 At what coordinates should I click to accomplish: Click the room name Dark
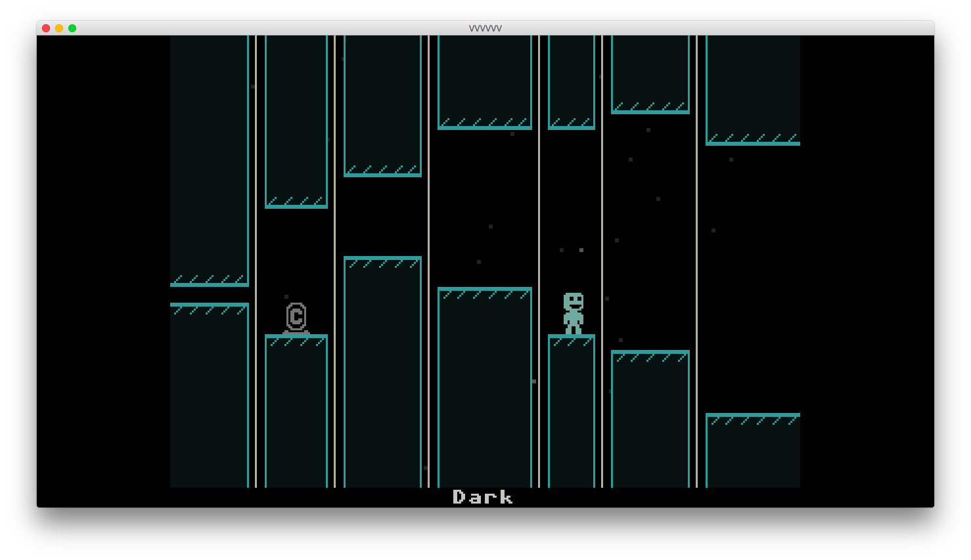[x=482, y=498]
